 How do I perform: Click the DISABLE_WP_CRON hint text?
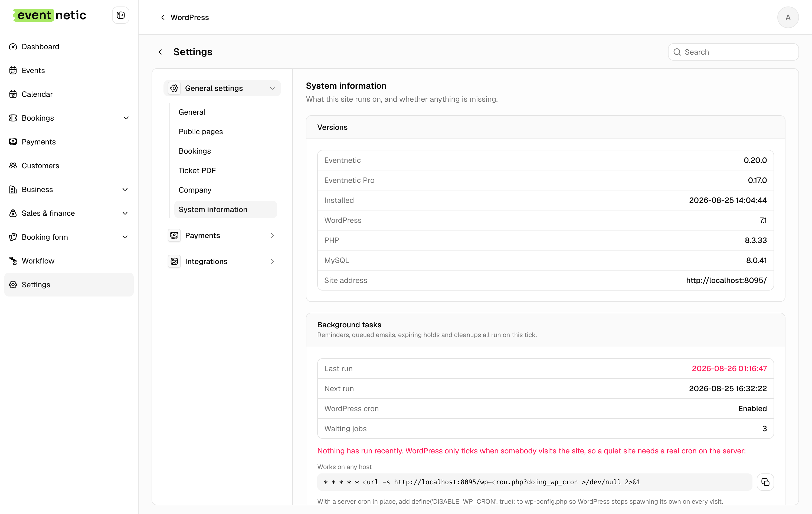[x=520, y=502]
